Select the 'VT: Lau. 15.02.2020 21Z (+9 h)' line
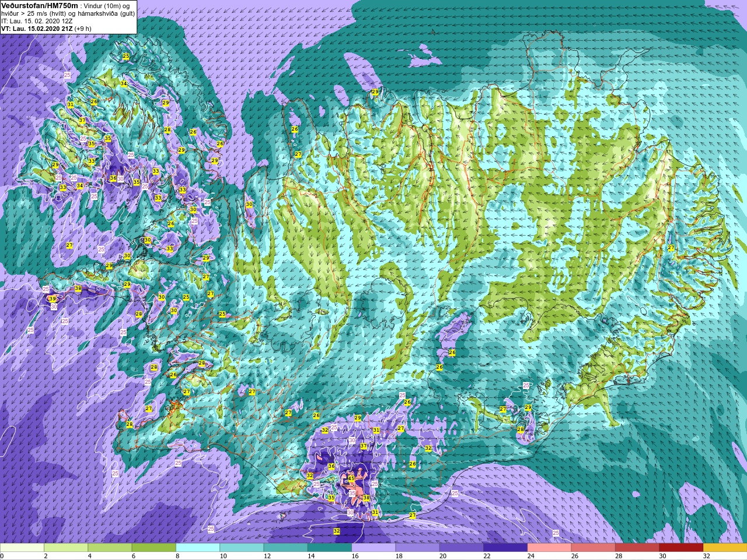Screen dimensions: 747x560 (46, 29)
